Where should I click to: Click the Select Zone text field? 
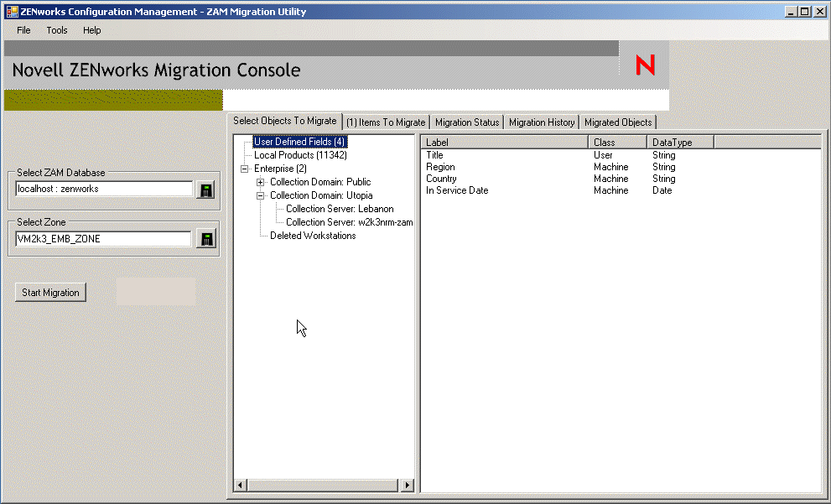(104, 239)
